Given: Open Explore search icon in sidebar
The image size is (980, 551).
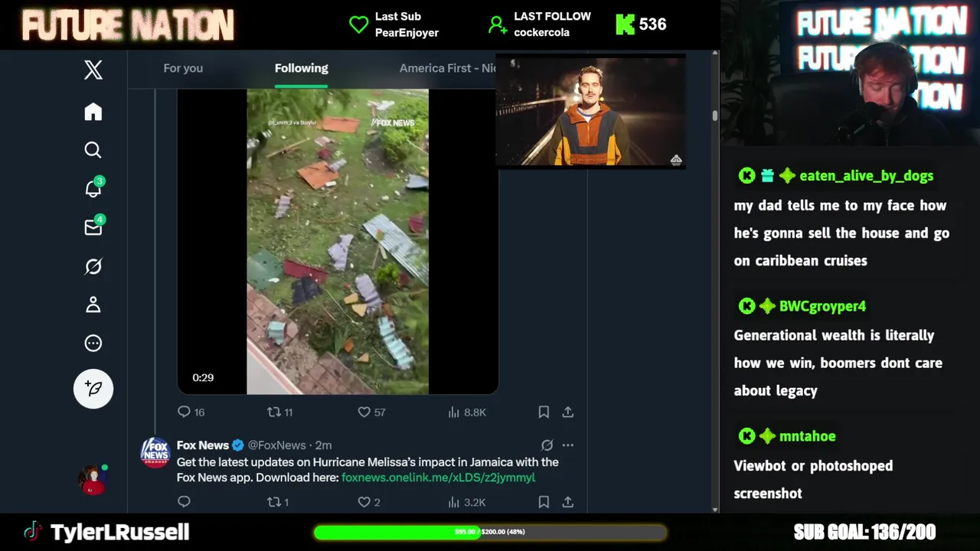Looking at the screenshot, I should [93, 150].
